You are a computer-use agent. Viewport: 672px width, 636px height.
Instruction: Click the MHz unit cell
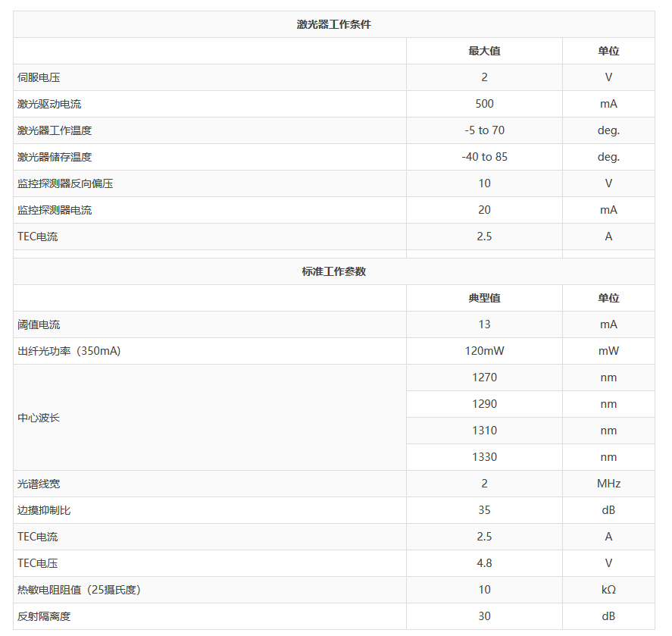(608, 484)
